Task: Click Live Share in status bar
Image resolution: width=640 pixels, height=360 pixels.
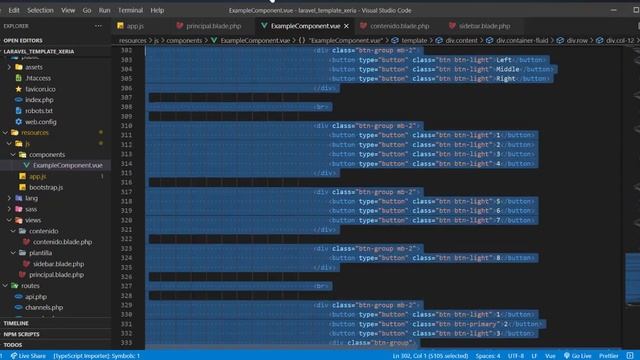Action: tap(28, 356)
